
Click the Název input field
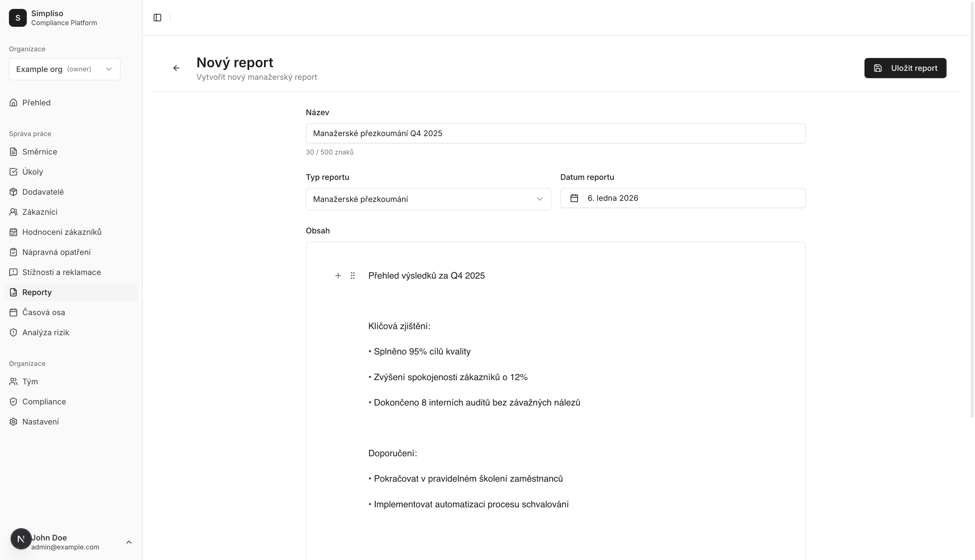point(555,134)
